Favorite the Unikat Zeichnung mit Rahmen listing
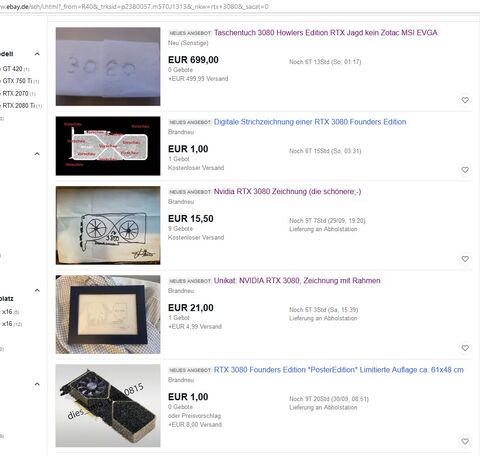 pos(465,348)
